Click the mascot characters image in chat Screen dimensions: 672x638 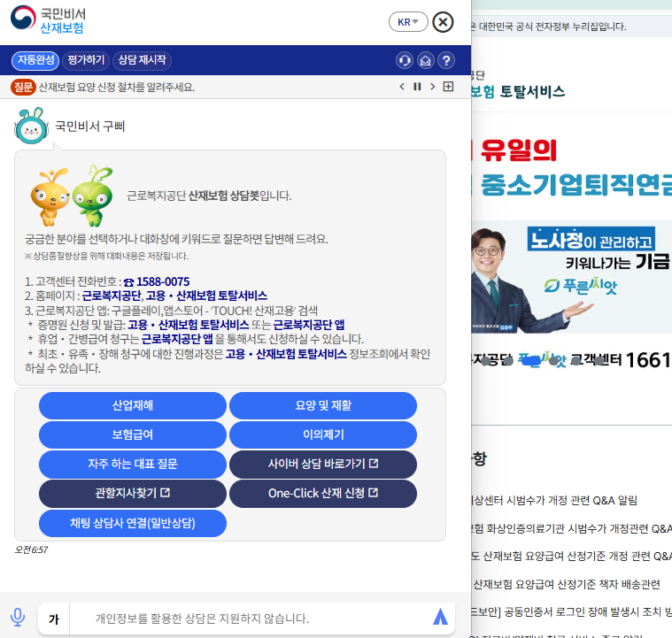(72, 196)
